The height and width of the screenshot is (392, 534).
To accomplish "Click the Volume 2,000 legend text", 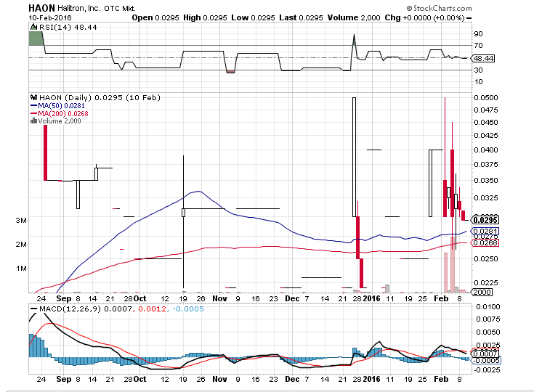I will pos(60,121).
